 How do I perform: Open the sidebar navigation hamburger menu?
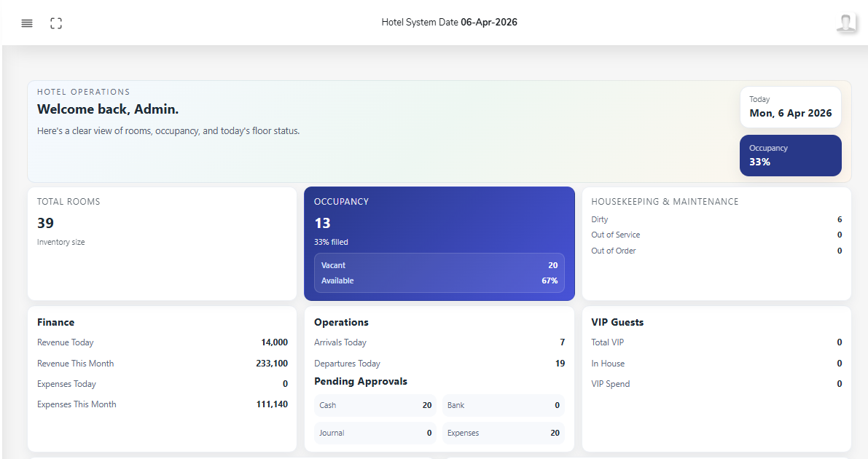[27, 23]
